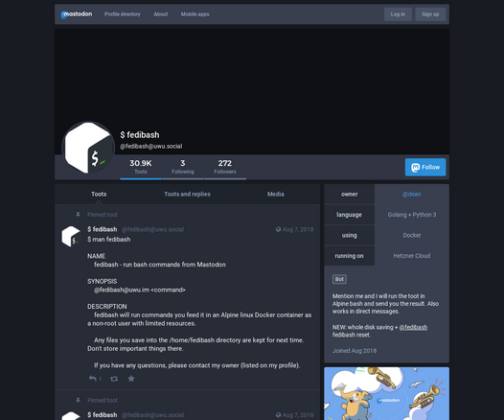This screenshot has width=504, height=420.
Task: Follow the fedibash account
Action: (425, 167)
